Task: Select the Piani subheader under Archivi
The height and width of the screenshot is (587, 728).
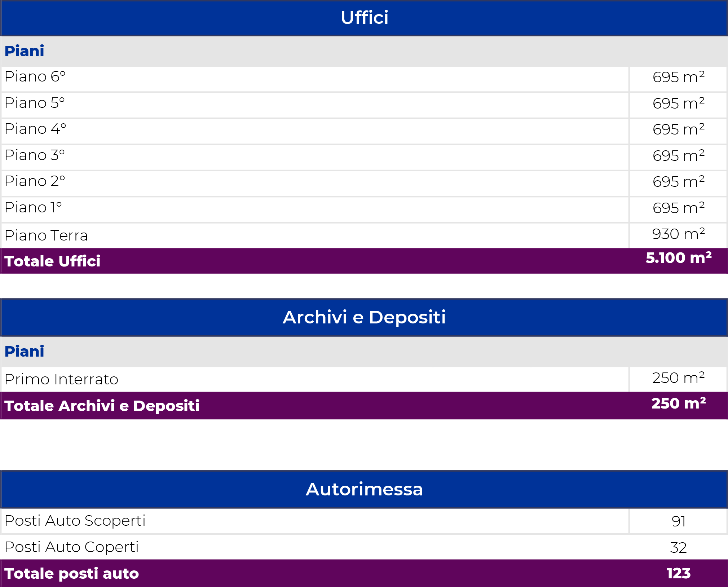Action: [x=25, y=352]
